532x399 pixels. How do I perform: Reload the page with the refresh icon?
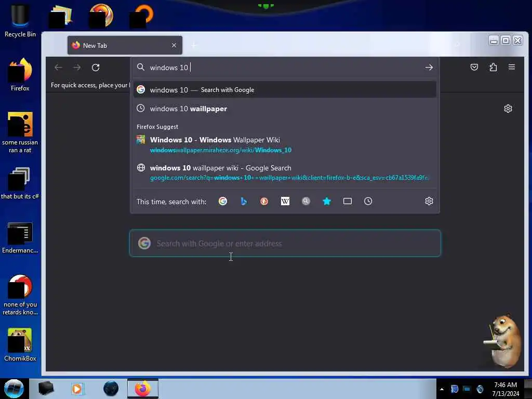pos(96,68)
